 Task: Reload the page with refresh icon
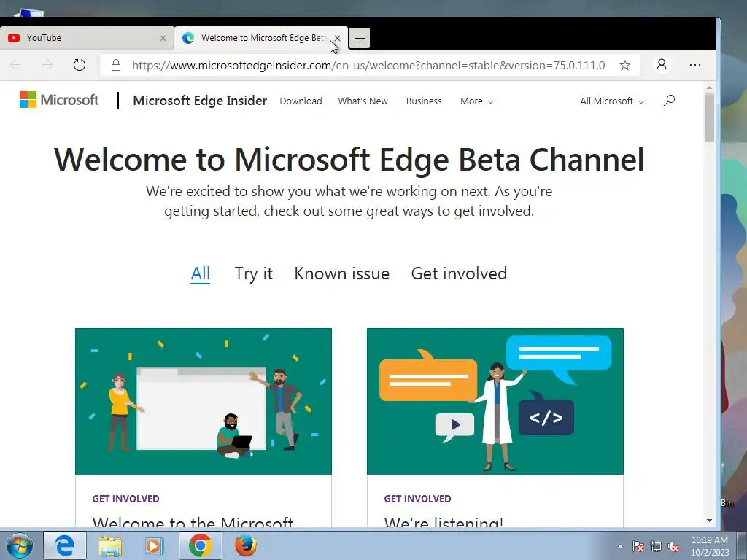click(x=79, y=65)
